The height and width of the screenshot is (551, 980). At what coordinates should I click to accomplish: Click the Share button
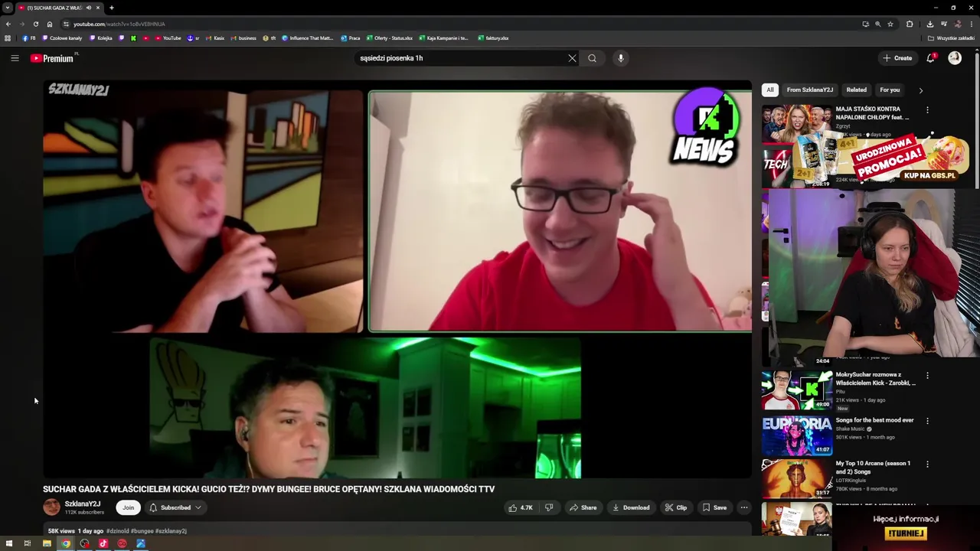click(583, 507)
